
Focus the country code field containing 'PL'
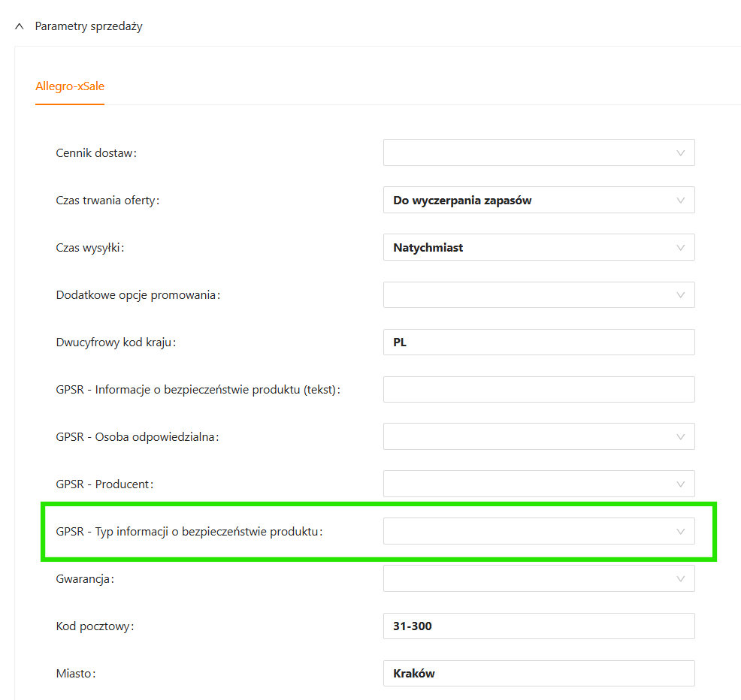click(x=538, y=342)
